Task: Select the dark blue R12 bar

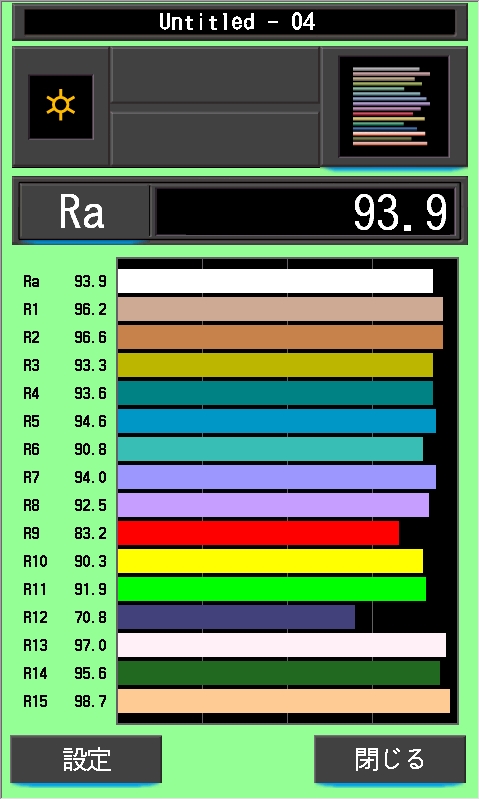Action: (236, 617)
